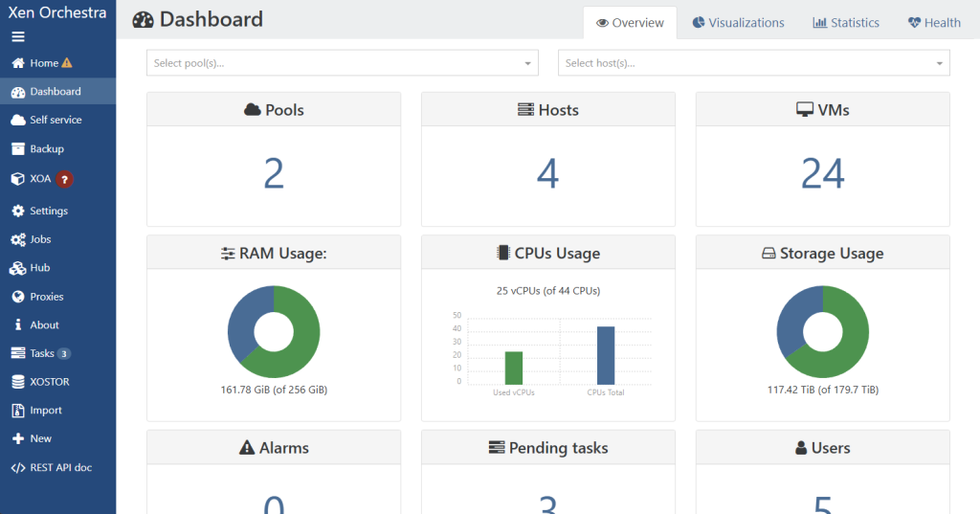Image resolution: width=980 pixels, height=514 pixels.
Task: Go to the Health tab
Action: 934,23
